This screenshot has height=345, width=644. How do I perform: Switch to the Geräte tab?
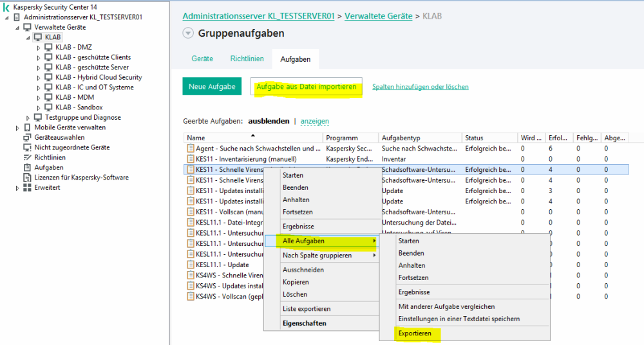(x=202, y=59)
